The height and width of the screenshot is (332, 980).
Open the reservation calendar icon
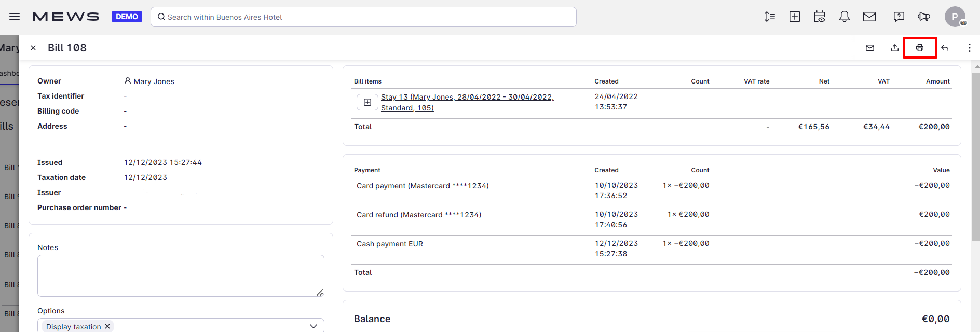820,17
